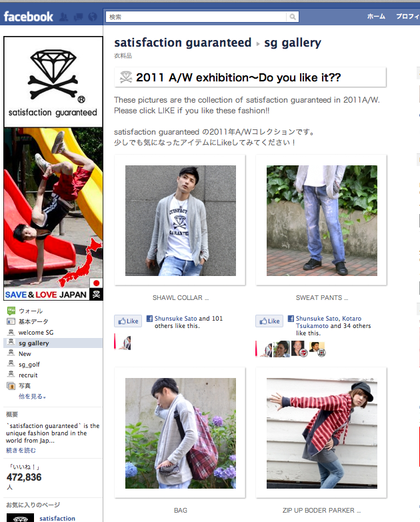Screen dimensions: 420x522
Task: Open the ZIP UP BODER PARKER photo
Action: (x=322, y=433)
